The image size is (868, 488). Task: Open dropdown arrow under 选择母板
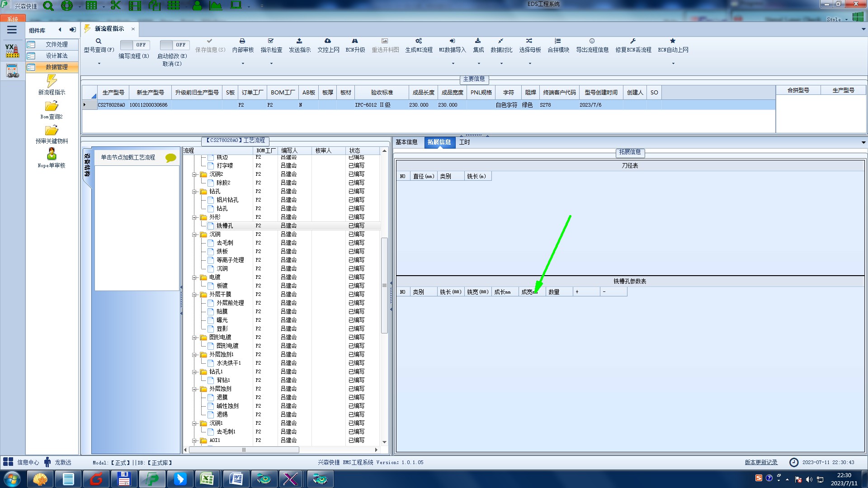530,64
